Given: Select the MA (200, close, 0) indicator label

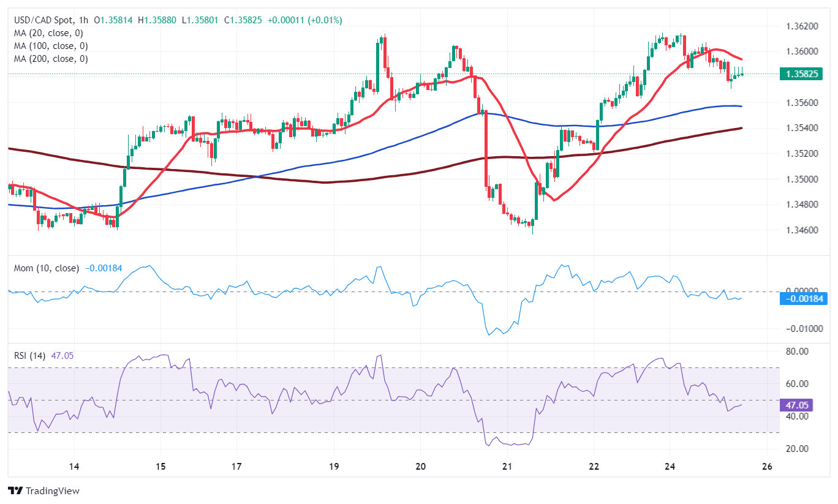Looking at the screenshot, I should 52,59.
